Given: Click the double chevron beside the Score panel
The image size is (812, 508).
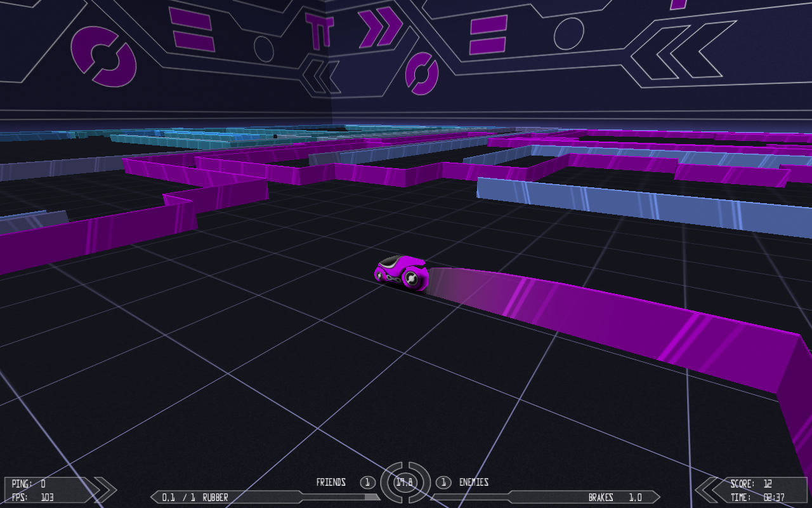Looking at the screenshot, I should click(x=707, y=490).
